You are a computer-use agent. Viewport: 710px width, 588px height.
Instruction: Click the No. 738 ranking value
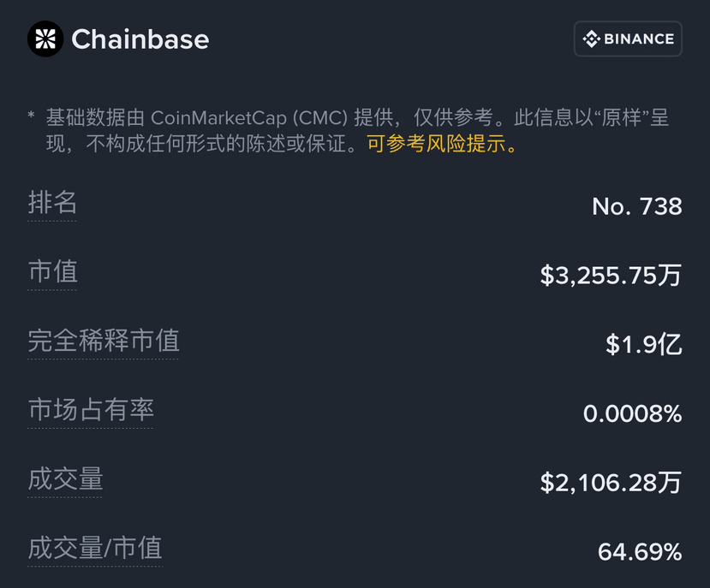click(636, 206)
